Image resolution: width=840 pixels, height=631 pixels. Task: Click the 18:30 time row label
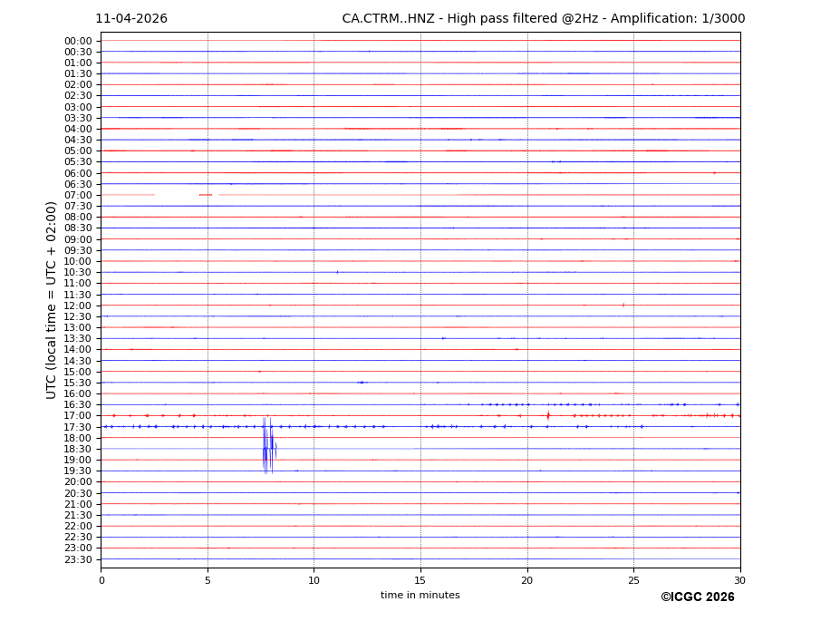point(77,449)
